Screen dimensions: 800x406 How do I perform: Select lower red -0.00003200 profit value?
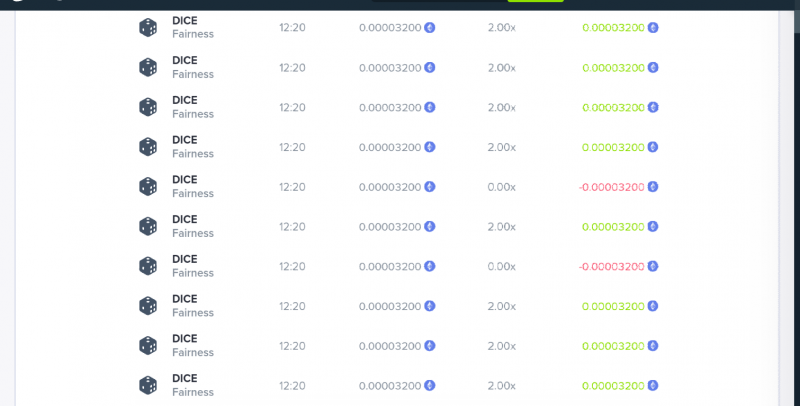612,267
